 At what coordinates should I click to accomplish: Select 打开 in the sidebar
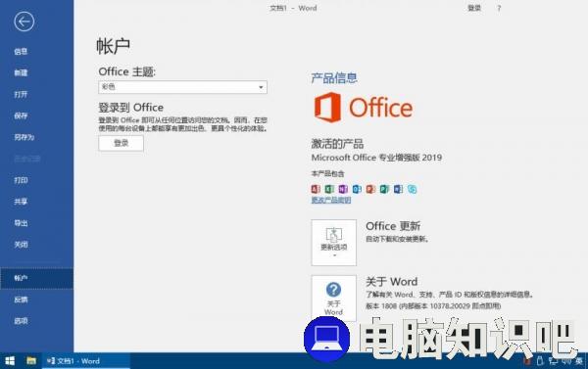[21, 94]
